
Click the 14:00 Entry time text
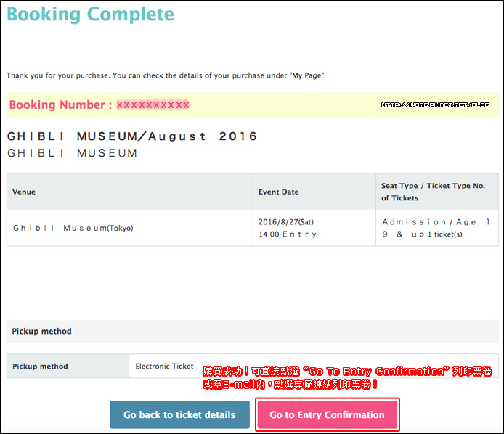(x=288, y=234)
